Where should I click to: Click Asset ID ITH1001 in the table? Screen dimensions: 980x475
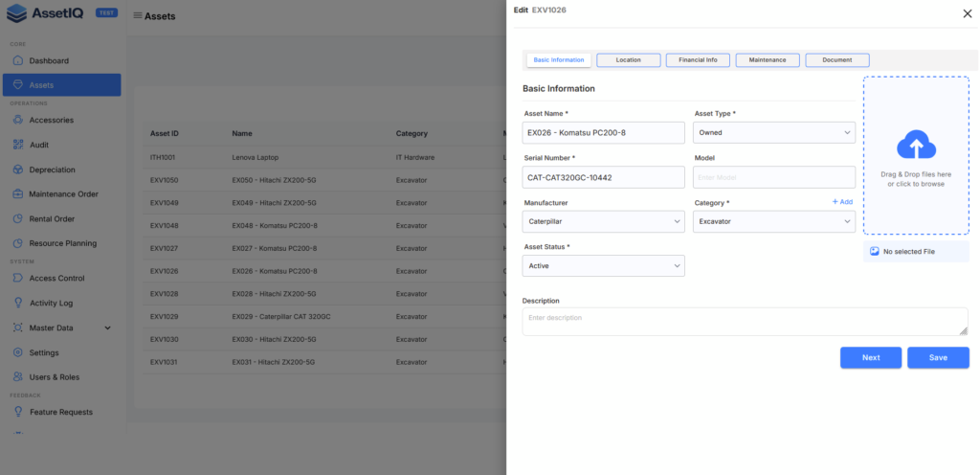click(x=163, y=157)
